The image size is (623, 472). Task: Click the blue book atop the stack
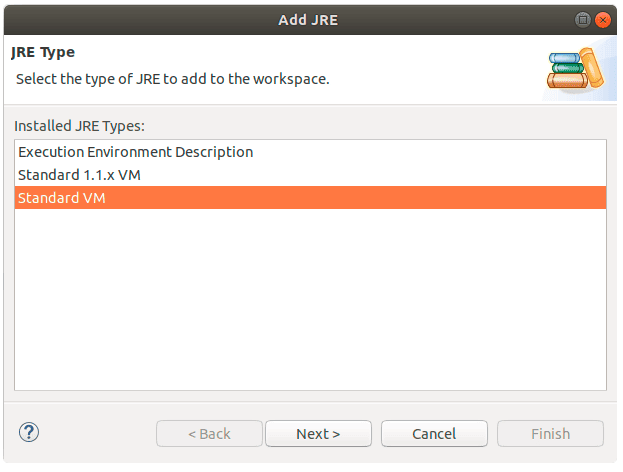(x=565, y=58)
